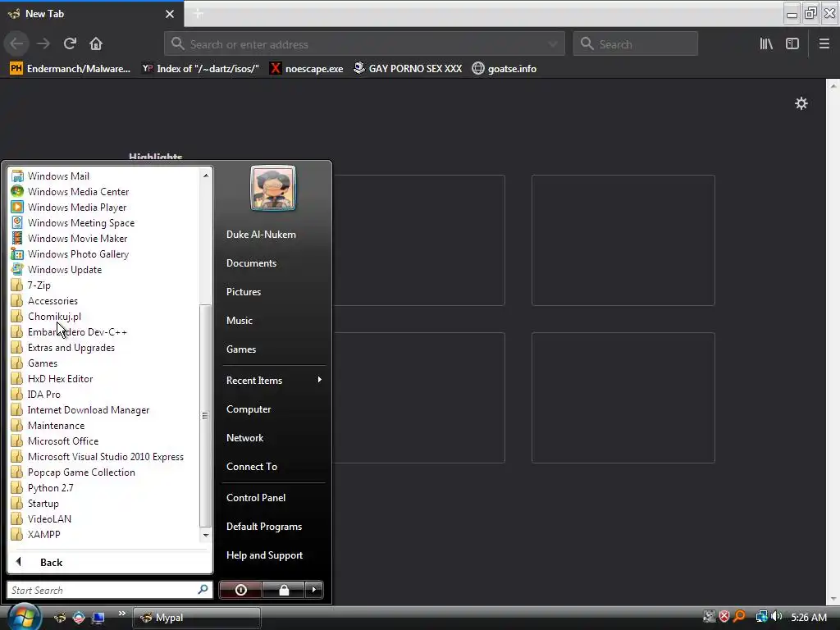Focus the Start Search box
The width and height of the screenshot is (840, 630).
102,590
